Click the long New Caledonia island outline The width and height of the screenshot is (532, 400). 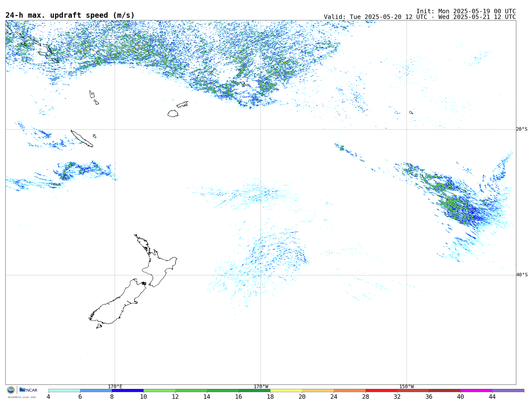82,138
